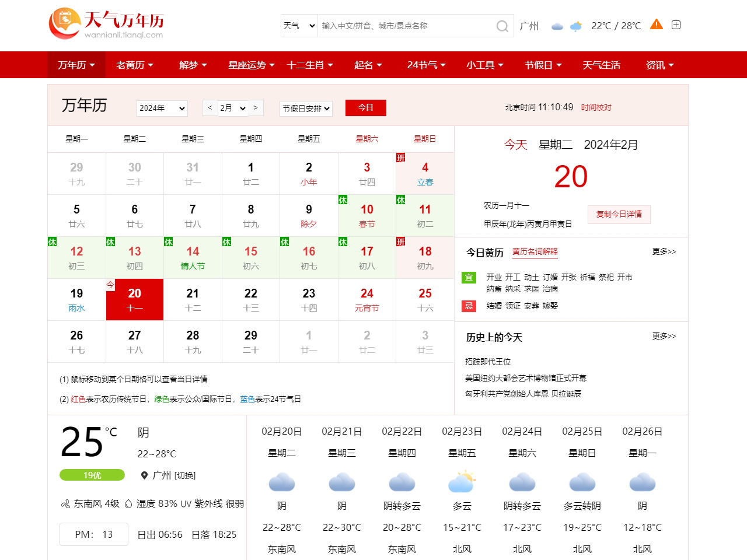Open the 星座运势 navigation menu
747x560 pixels.
tap(251, 65)
